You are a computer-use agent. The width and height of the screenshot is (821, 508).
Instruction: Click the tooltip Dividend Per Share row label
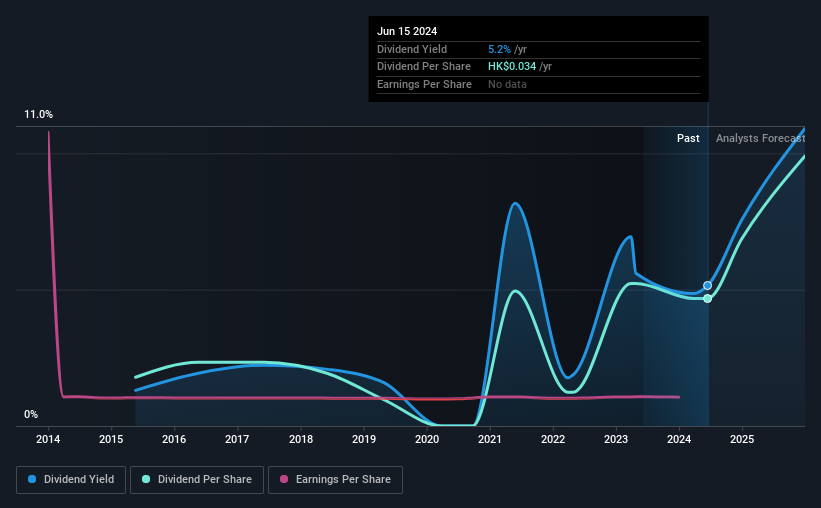coord(424,67)
